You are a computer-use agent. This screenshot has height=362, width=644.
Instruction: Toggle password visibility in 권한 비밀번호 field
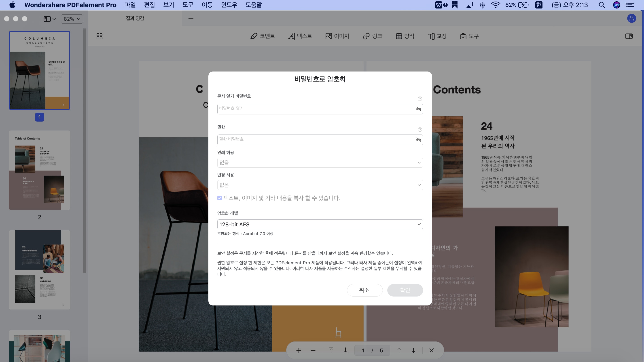tap(418, 140)
